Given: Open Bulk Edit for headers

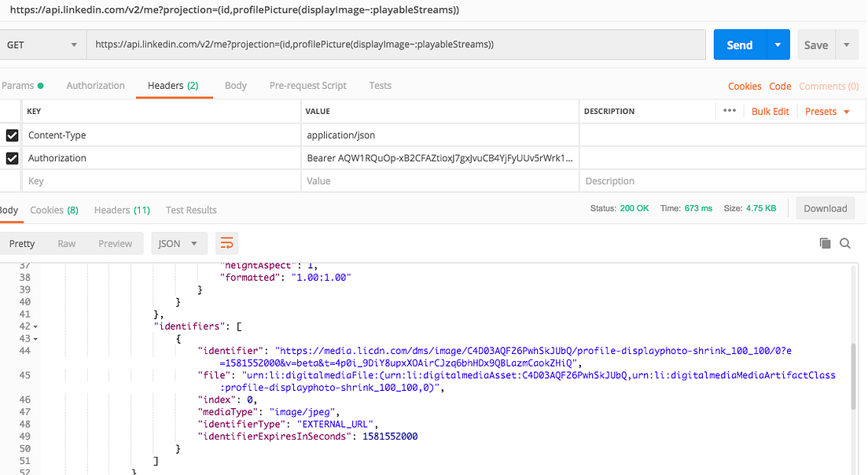Looking at the screenshot, I should (771, 111).
